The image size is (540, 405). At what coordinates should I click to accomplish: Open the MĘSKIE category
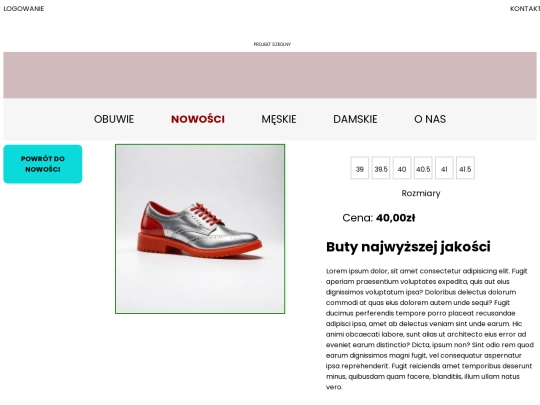click(x=279, y=119)
